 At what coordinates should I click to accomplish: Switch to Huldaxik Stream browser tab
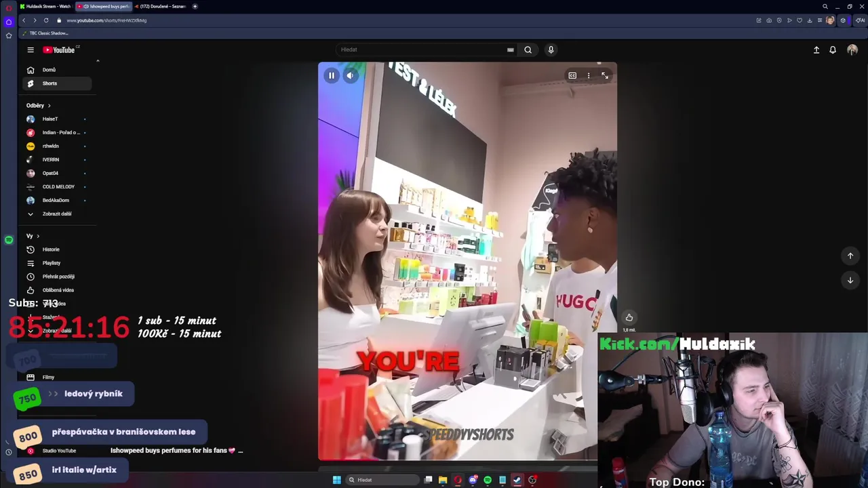point(45,6)
